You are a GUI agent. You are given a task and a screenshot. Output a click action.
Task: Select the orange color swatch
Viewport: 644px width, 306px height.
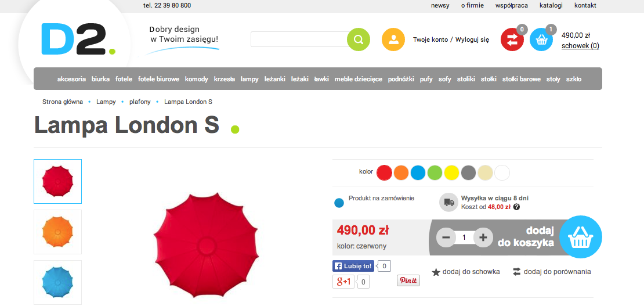[x=401, y=172]
